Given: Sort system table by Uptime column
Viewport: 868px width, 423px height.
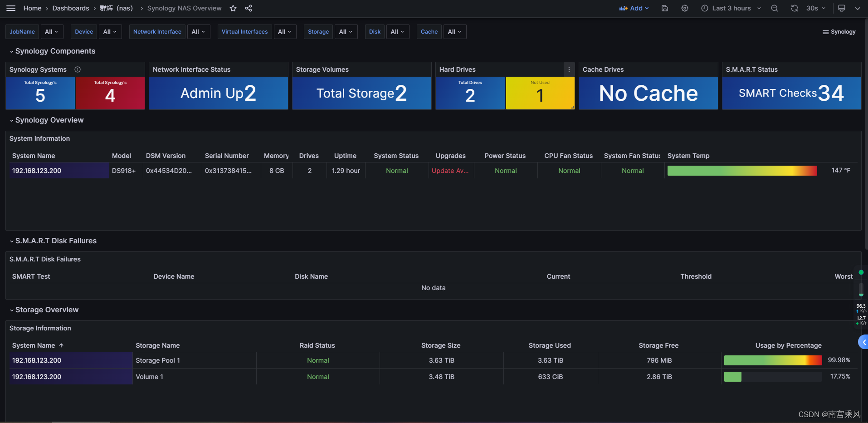Looking at the screenshot, I should [345, 156].
